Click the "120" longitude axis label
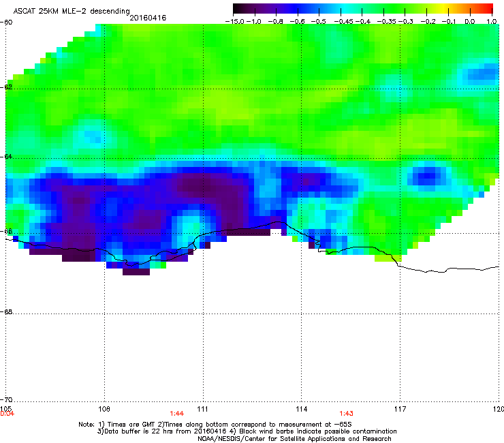 point(499,409)
